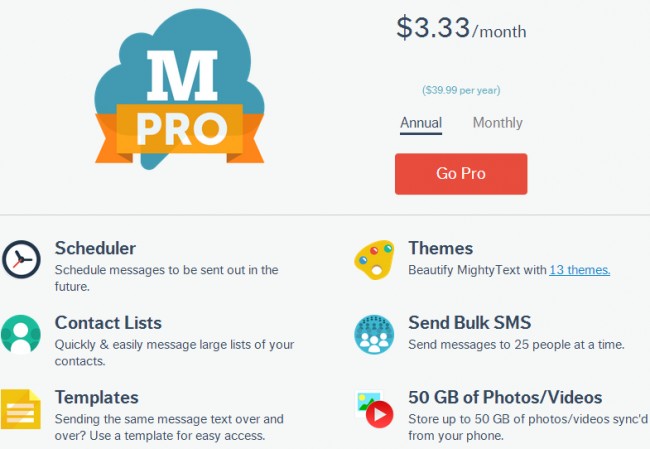Click the Templates yellow note icon
The image size is (650, 449).
(21, 409)
